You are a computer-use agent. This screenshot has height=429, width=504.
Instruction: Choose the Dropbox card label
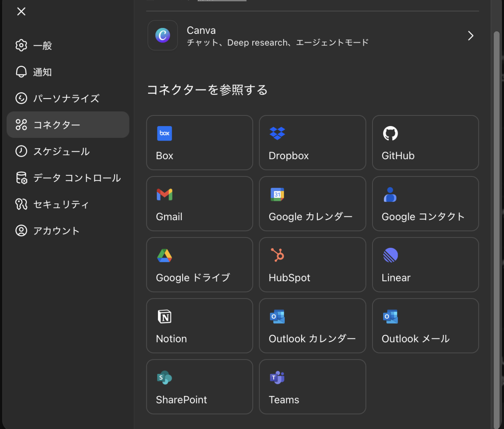coord(289,156)
